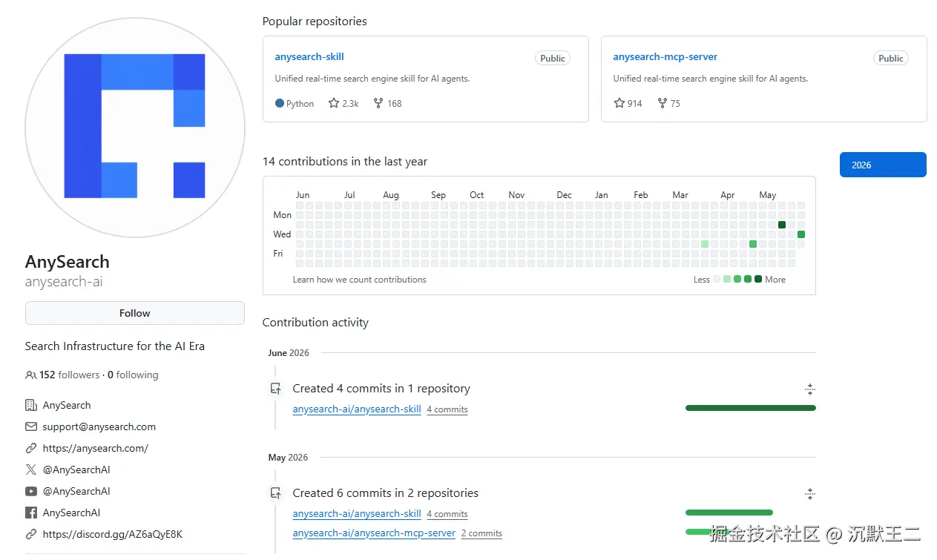This screenshot has width=937, height=560.
Task: Click the link icon beside anysearch.com
Action: click(31, 448)
